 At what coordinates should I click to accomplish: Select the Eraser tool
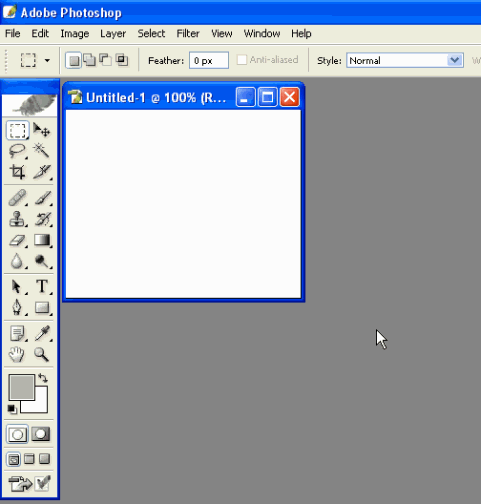coord(17,240)
